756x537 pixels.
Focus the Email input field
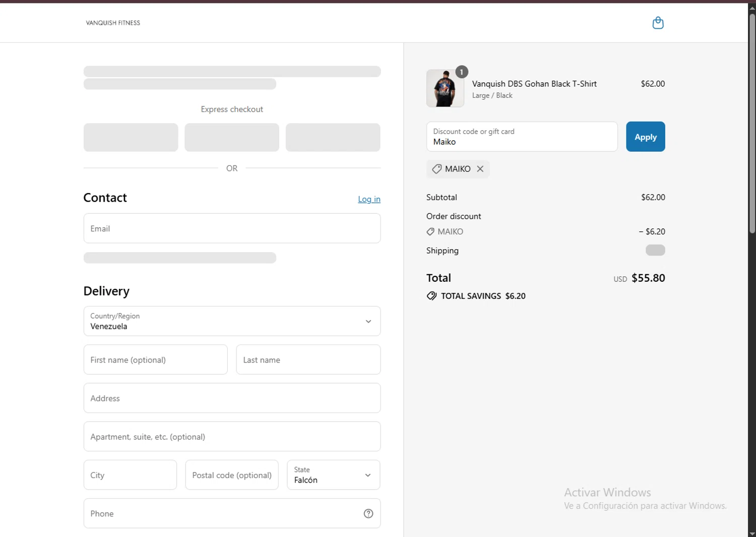coord(232,228)
